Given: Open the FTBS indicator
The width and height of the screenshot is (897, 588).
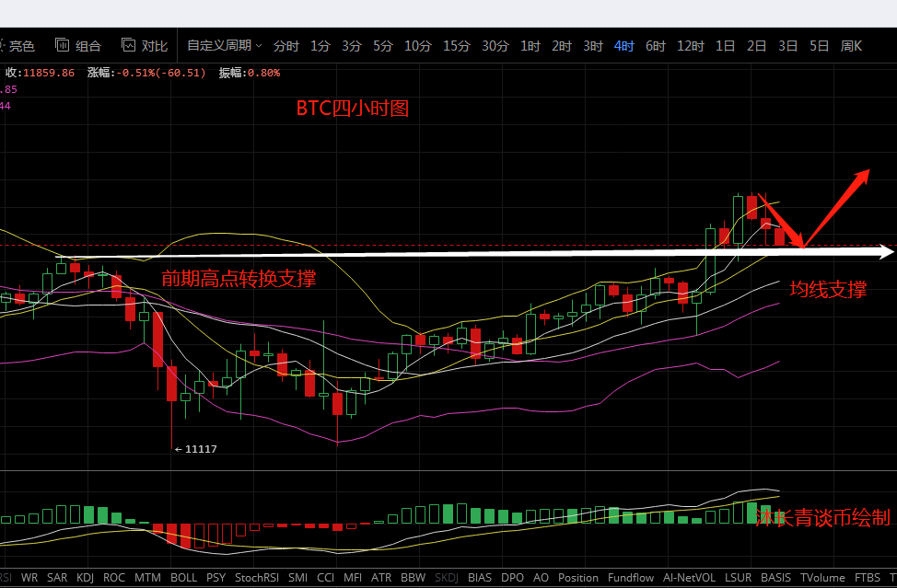Looking at the screenshot, I should point(868,578).
